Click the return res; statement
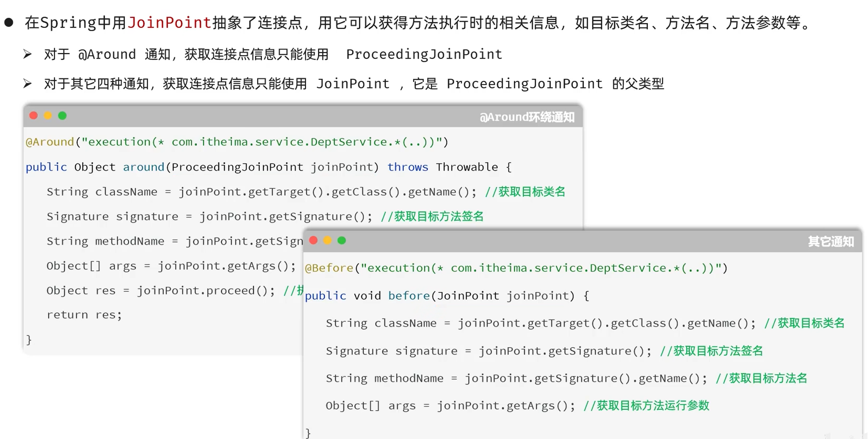868x439 pixels. 84,315
